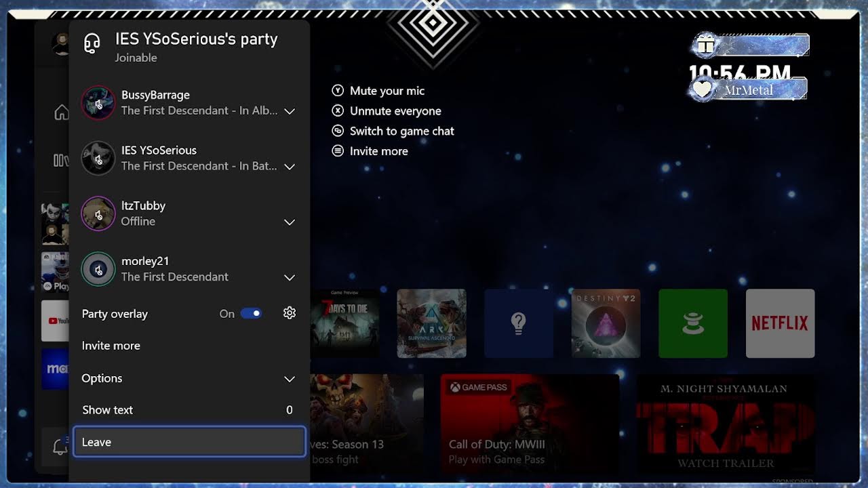
Task: Open the 7 Days to Die tile
Action: tap(344, 323)
